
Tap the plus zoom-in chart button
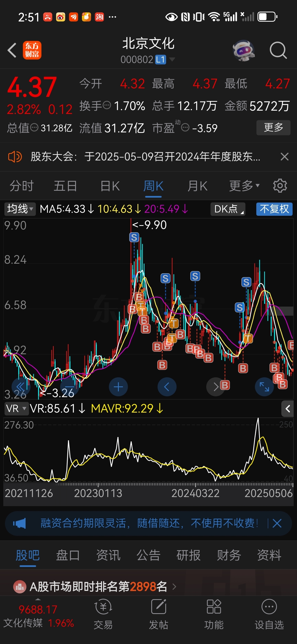(118, 387)
